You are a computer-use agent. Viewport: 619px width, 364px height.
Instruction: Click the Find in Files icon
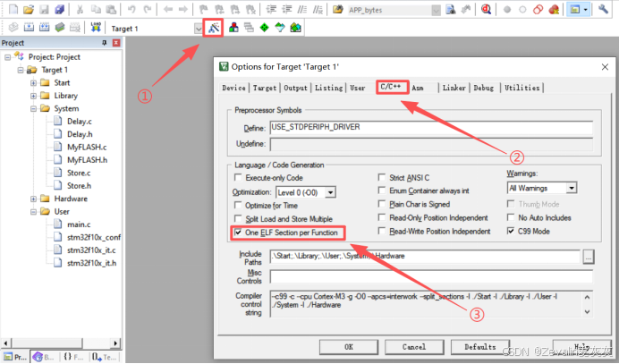[337, 9]
